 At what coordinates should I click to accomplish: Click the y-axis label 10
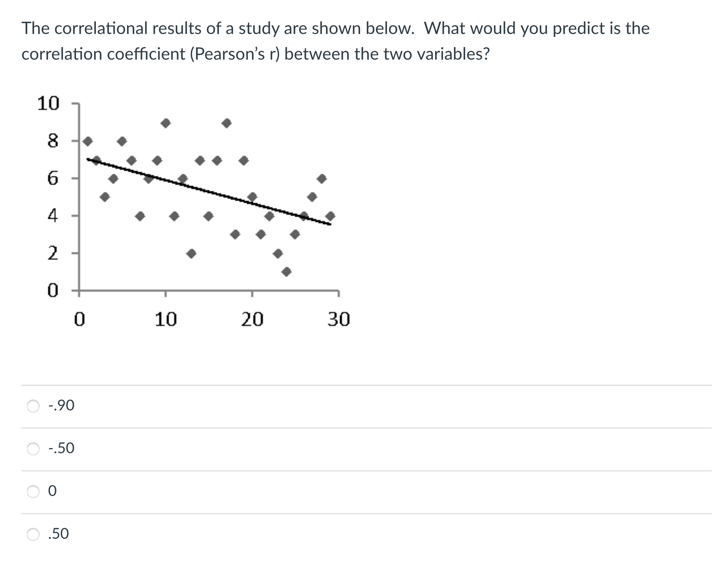coord(49,103)
